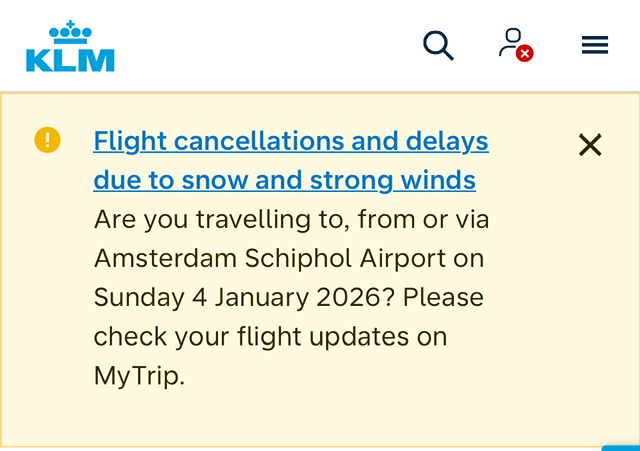Click "Sunday 4 January 2026" date text
The image size is (640, 451).
tap(244, 298)
